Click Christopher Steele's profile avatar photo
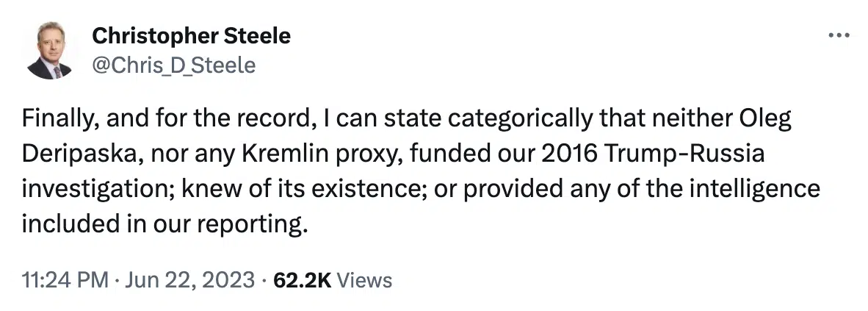 coord(49,51)
